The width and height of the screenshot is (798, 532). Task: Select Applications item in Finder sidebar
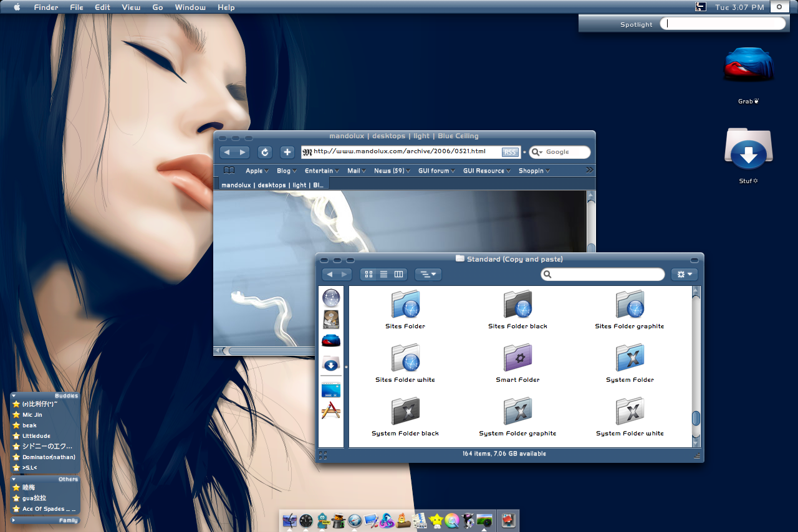(x=331, y=410)
